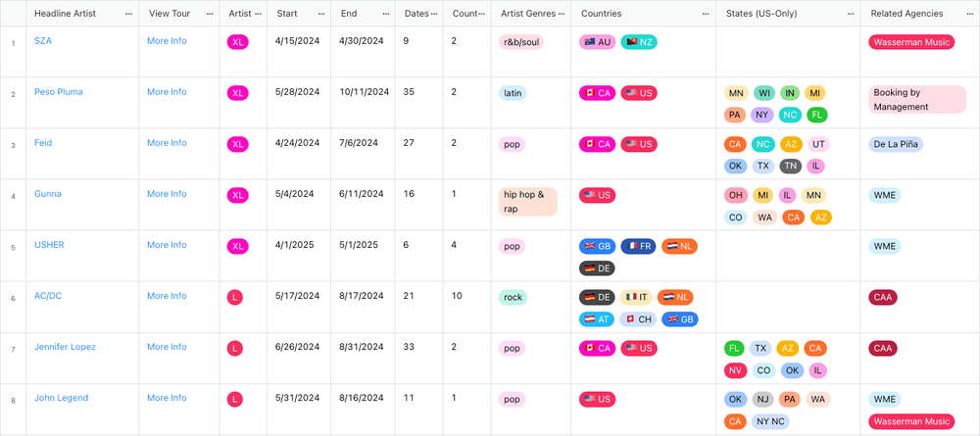Open the Peso Pluma artist link
Viewport: 980px width, 436px height.
[x=58, y=92]
